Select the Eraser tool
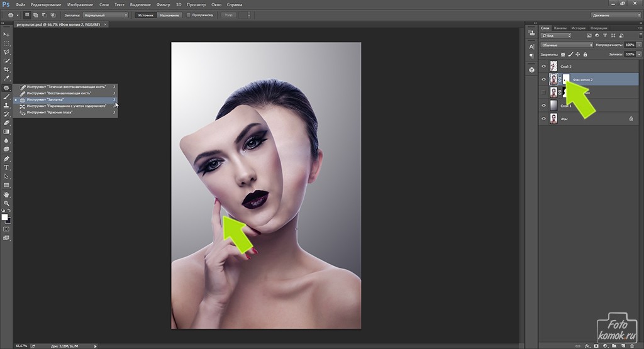The height and width of the screenshot is (349, 644). [x=6, y=123]
